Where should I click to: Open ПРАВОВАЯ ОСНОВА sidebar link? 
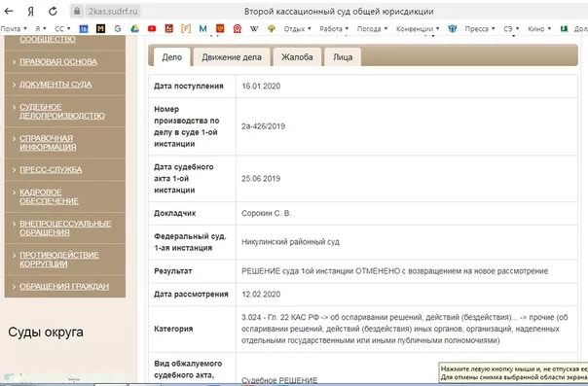[x=58, y=62]
